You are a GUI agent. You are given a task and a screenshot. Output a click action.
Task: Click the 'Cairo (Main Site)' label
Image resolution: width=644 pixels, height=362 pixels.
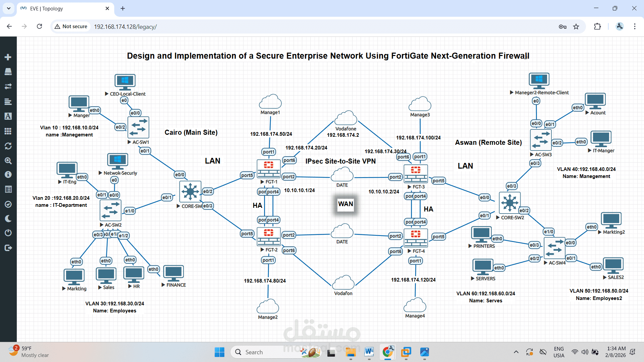[191, 132]
